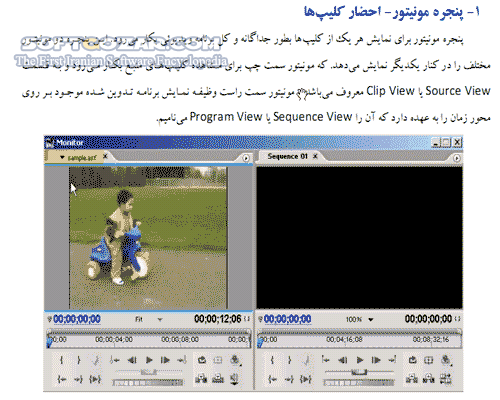This screenshot has height=400, width=500.
Task: Go to In Point in the program monitor
Action: pyautogui.click(x=273, y=379)
